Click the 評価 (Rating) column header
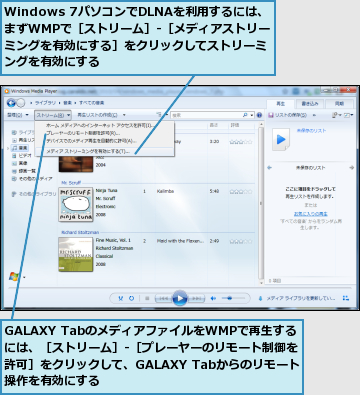Viewport: 360px width, 395px height. [x=235, y=125]
